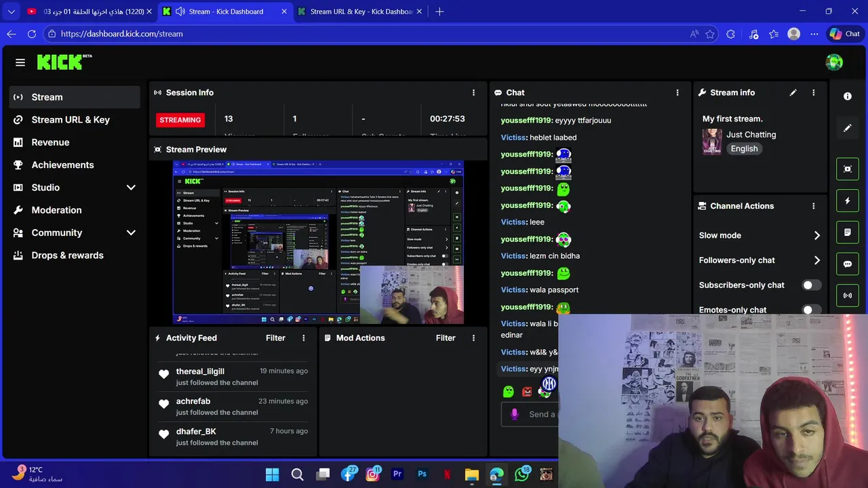
Task: Open Mod Actions options menu
Action: pos(473,338)
